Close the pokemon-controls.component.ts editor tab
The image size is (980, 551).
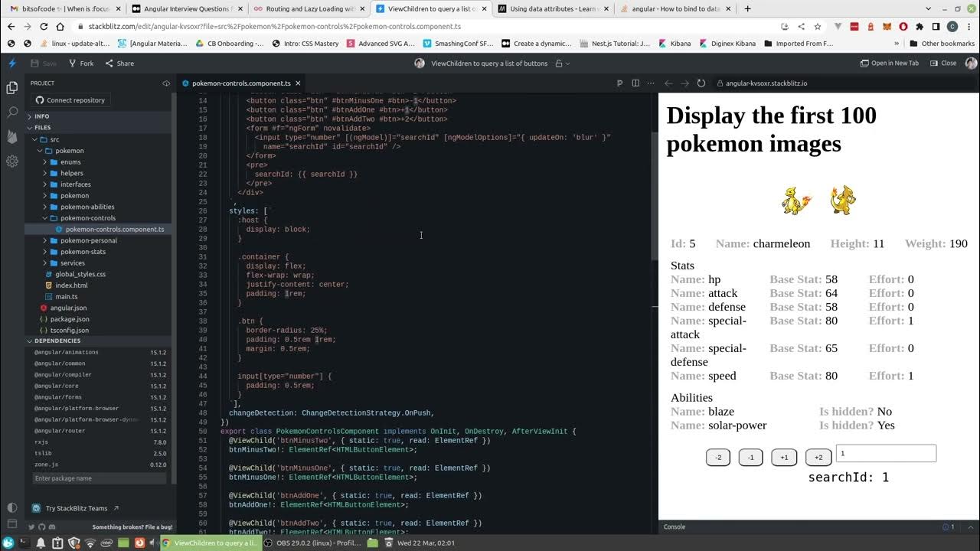coord(299,83)
